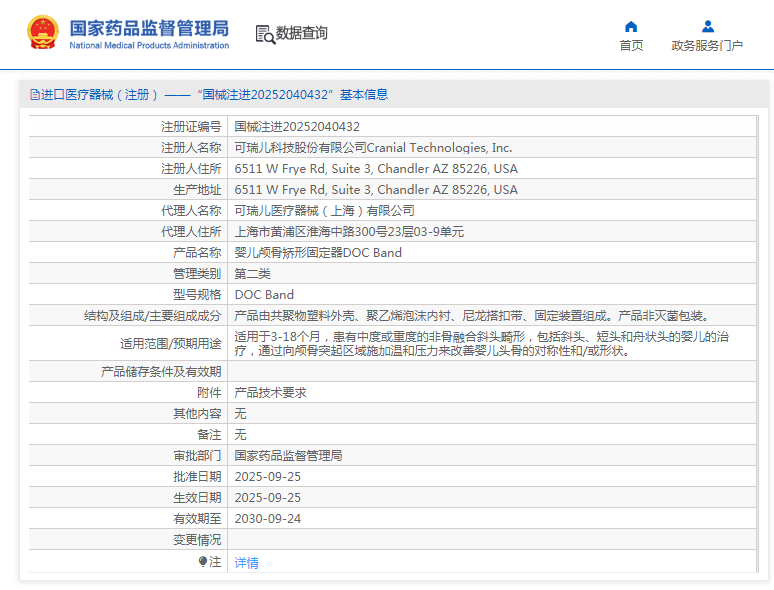Click the 可瑞儿医疗器械（上海）有限公司 agent name

click(x=324, y=211)
